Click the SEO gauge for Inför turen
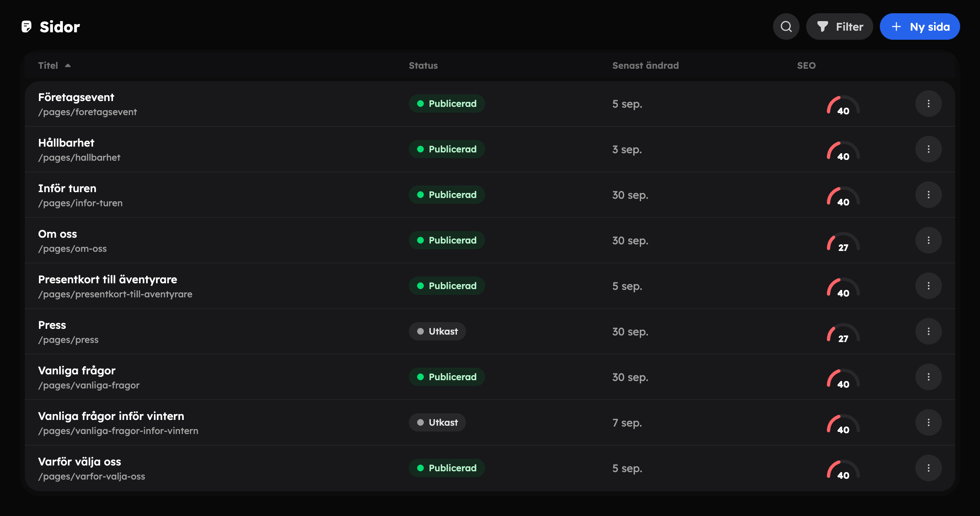The image size is (980, 516). (x=843, y=197)
